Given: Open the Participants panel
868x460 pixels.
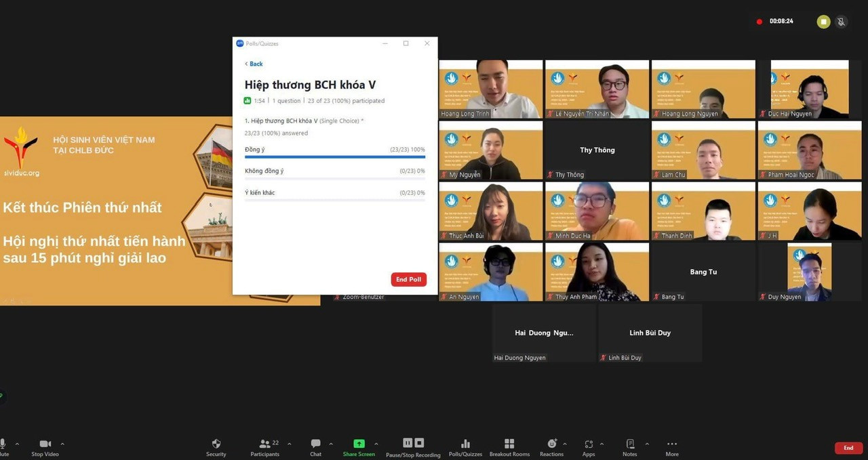Looking at the screenshot, I should [x=265, y=444].
